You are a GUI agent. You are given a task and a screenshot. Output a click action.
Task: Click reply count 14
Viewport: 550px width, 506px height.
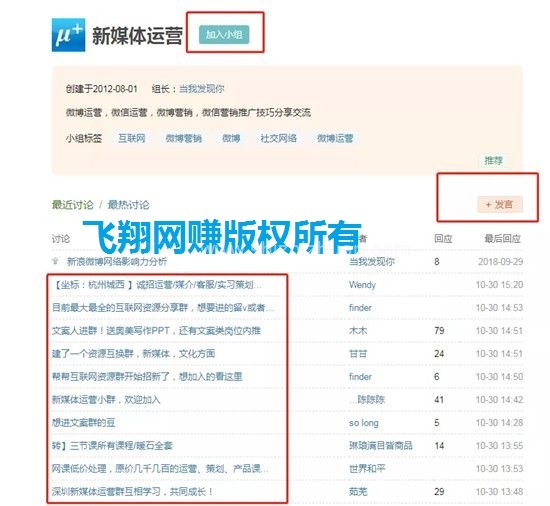click(x=439, y=446)
